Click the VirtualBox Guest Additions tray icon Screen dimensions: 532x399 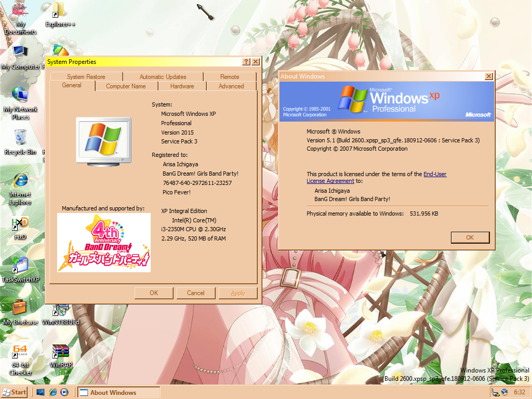pos(505,392)
